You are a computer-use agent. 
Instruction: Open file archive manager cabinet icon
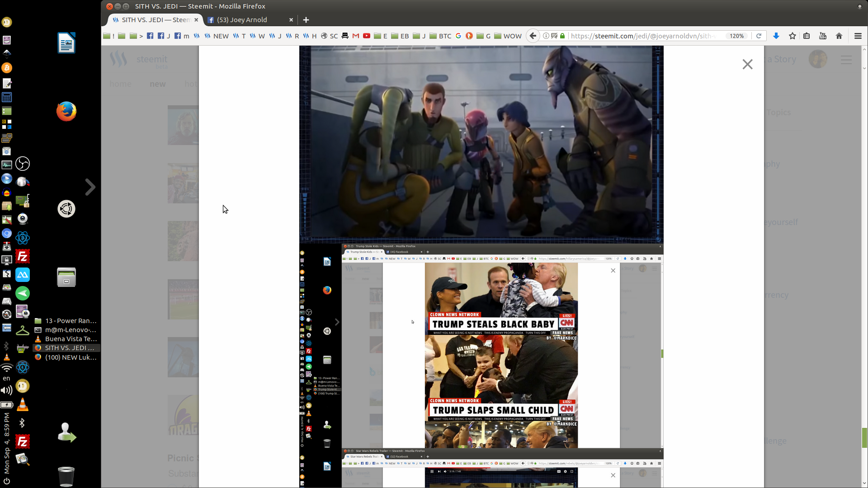(x=66, y=277)
